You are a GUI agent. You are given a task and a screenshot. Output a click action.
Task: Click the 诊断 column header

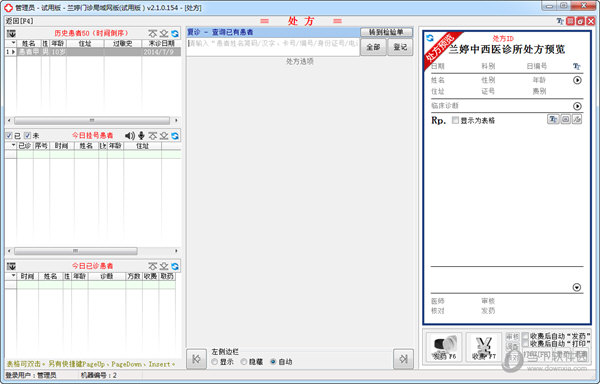point(107,276)
